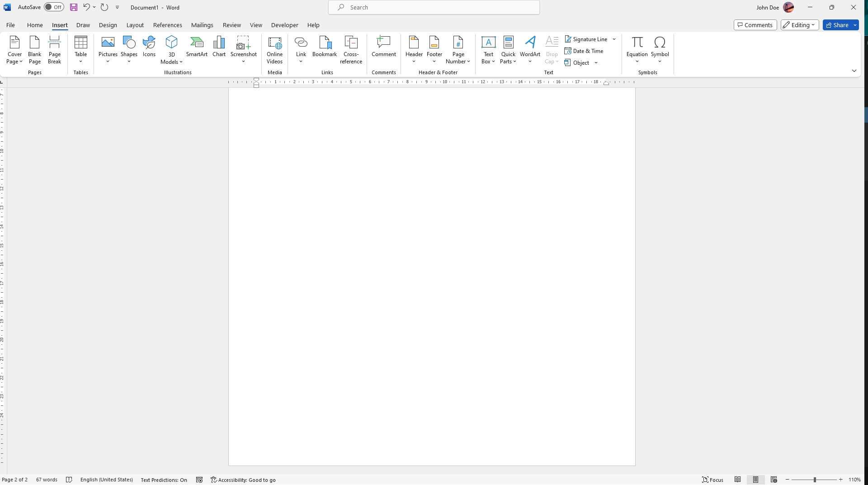Insert a Cross-reference
The height and width of the screenshot is (485, 868).
click(x=351, y=49)
